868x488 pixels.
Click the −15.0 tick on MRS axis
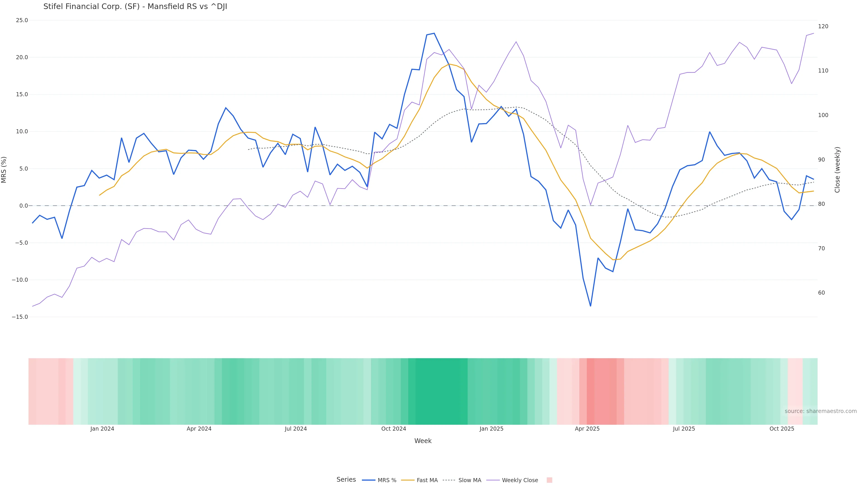pos(20,317)
